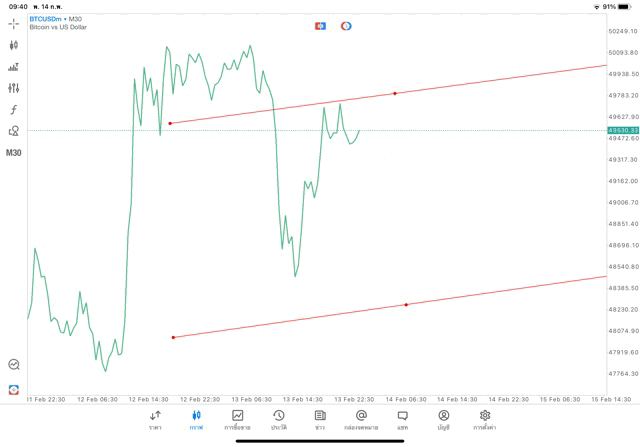
Task: Go to the การซื้อขาย (Trade) tab
Action: (237, 420)
